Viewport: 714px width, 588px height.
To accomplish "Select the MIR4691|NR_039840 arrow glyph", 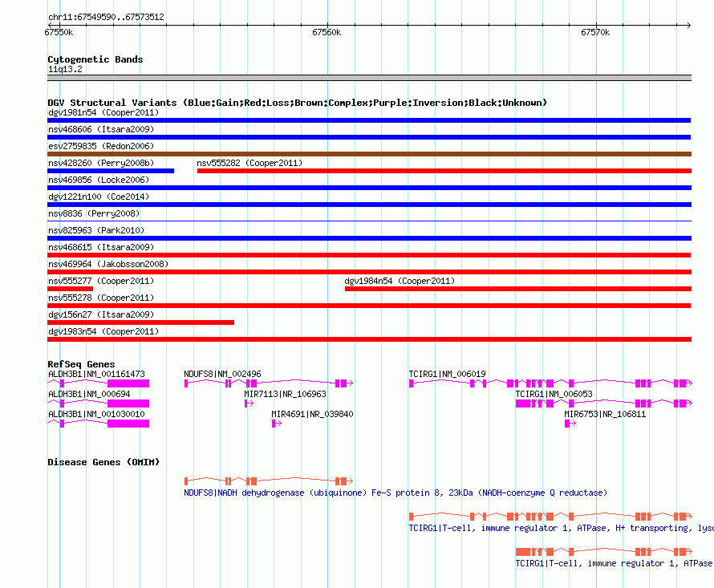I will tap(277, 424).
